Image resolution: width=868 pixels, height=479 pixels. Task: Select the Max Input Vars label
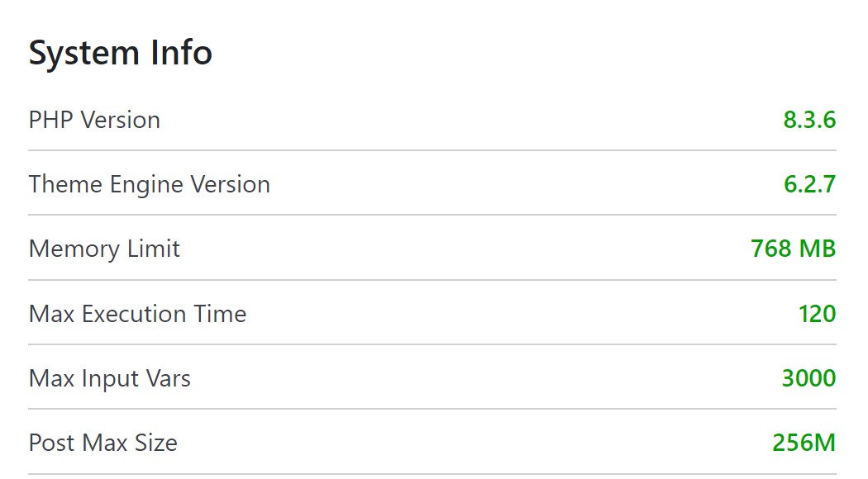[x=110, y=379]
